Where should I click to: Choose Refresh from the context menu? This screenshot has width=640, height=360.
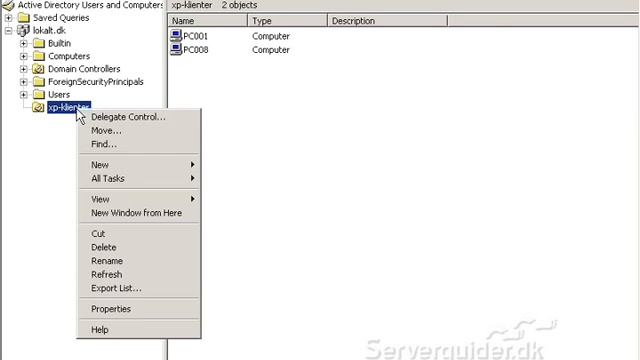click(x=139, y=275)
